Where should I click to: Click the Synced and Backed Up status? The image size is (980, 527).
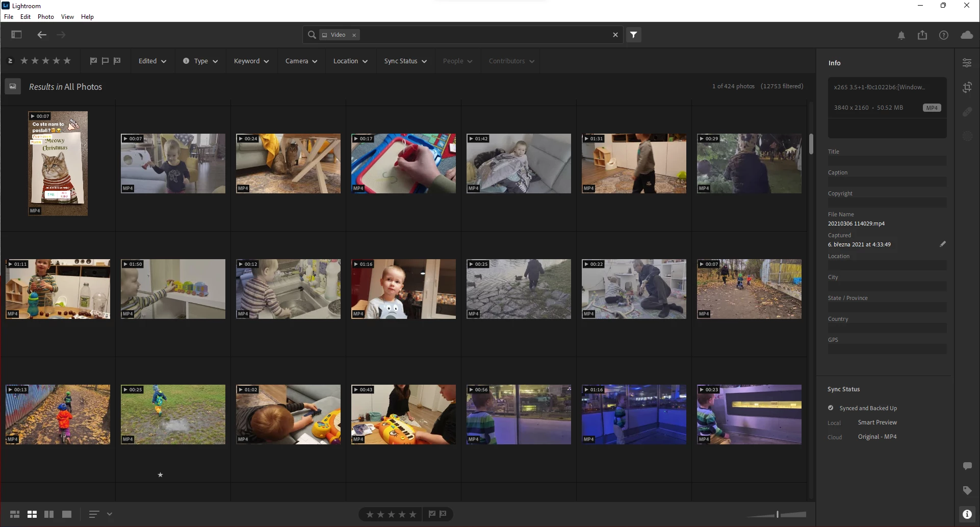[868, 408]
